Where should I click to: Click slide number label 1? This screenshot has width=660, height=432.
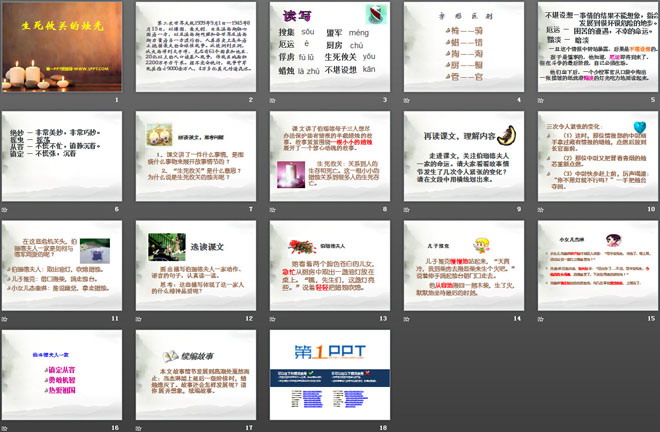pyautogui.click(x=117, y=100)
